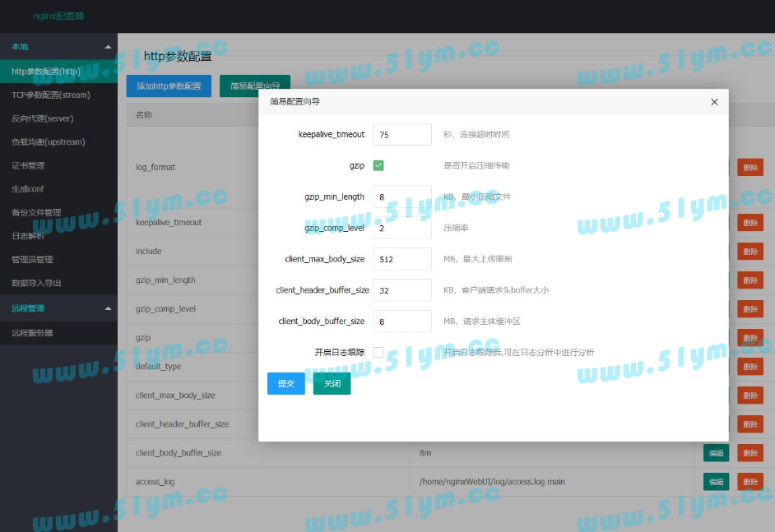Focus the gzip_comp_level input field
This screenshot has height=532, width=775.
402,228
